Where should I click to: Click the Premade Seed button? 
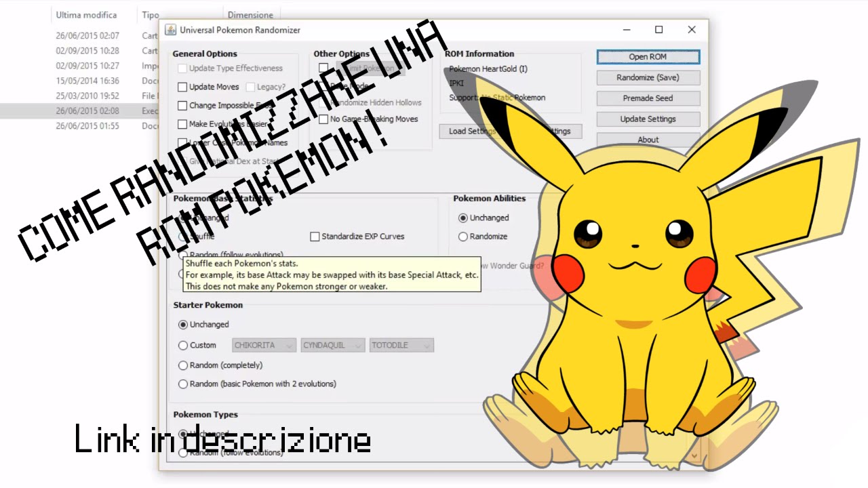(648, 98)
